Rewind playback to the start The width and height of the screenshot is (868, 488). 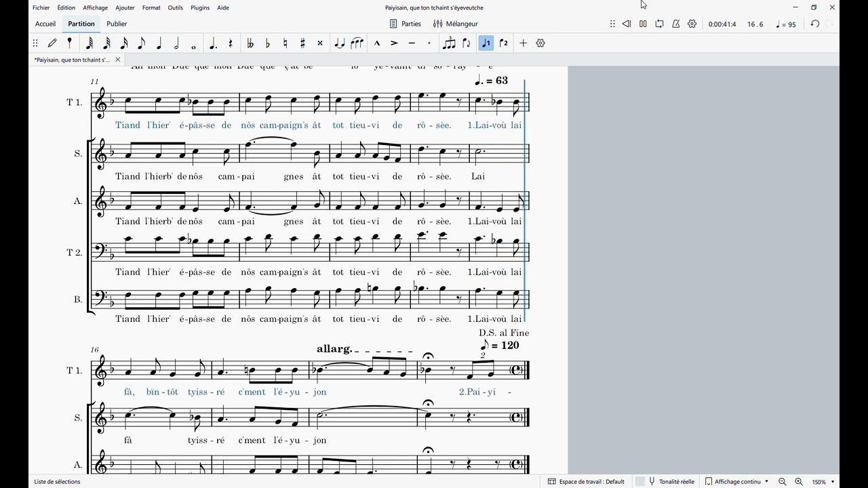point(627,24)
